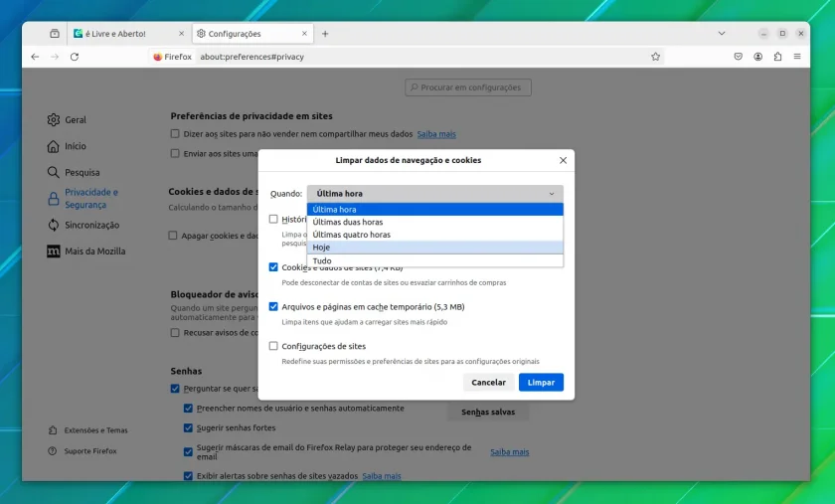The image size is (835, 504).
Task: Toggle 'Recusar avisos de cookies' checkbox
Action: pyautogui.click(x=175, y=332)
